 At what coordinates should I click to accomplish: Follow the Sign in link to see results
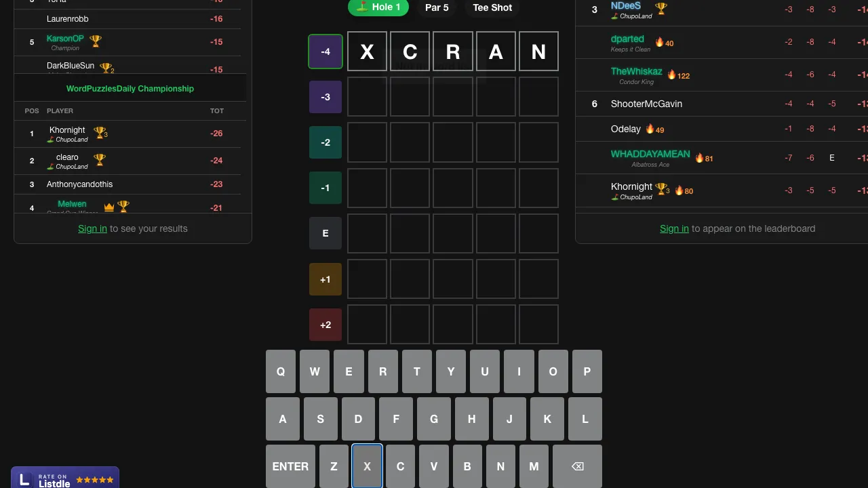tap(92, 228)
